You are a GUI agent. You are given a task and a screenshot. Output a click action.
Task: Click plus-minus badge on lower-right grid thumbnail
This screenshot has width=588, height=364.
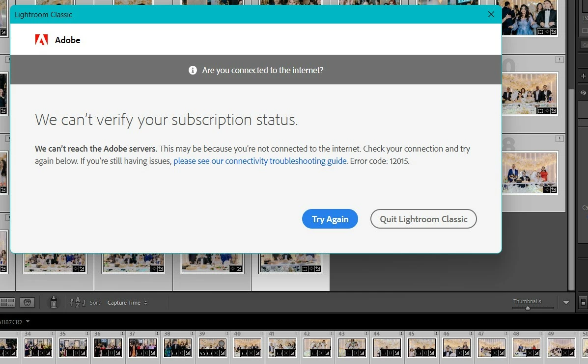click(x=554, y=189)
